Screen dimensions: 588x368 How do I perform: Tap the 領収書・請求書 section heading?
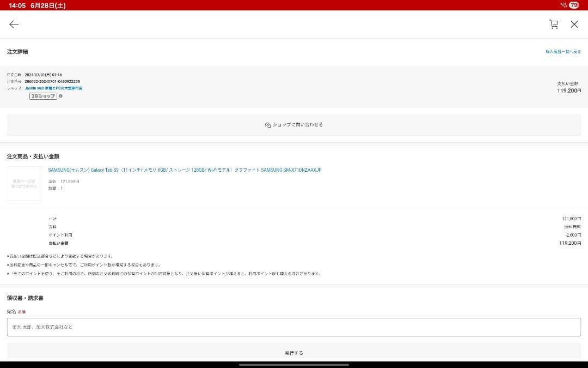pyautogui.click(x=25, y=298)
